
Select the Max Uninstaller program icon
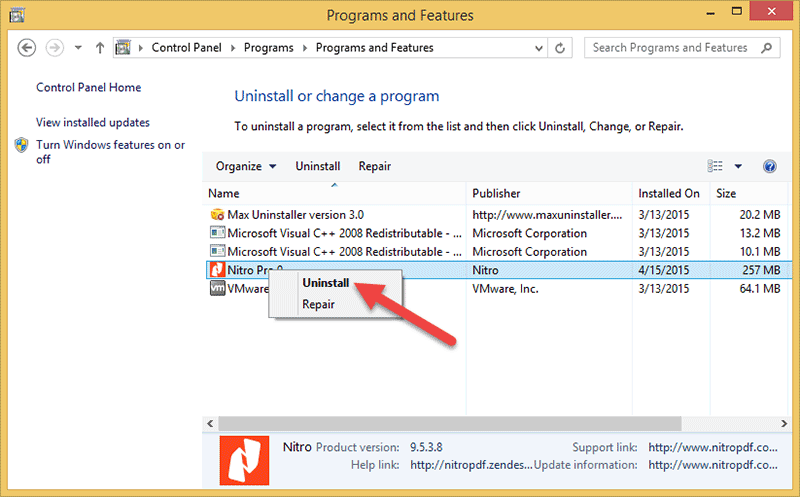coord(217,215)
